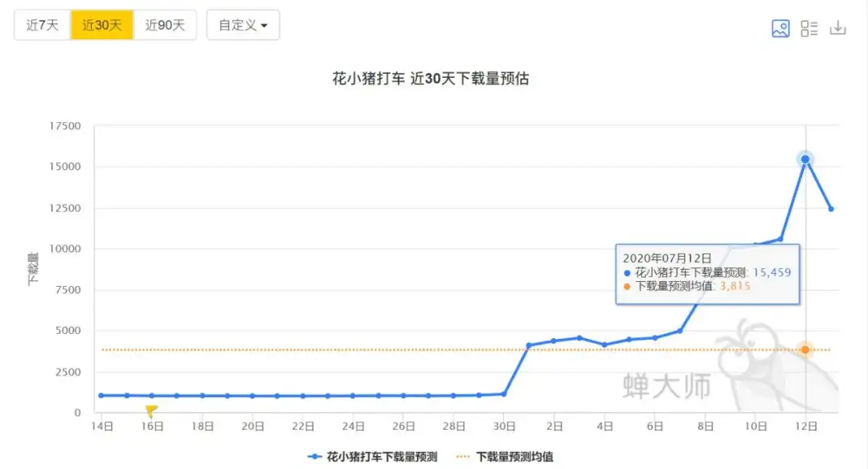
Task: Click x-axis label 6日
Action: (656, 426)
